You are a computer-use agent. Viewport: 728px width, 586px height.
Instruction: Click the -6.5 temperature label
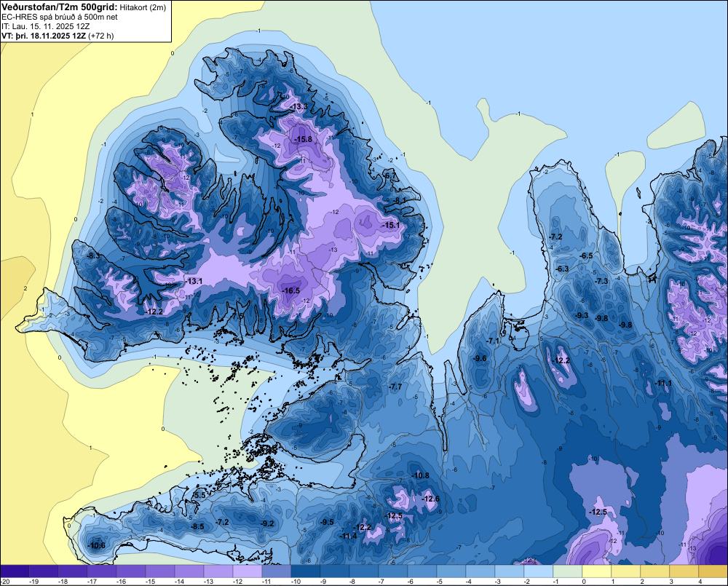coord(586,256)
